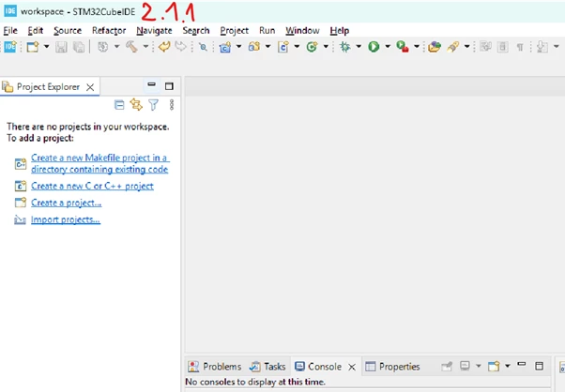Click the Open Element search icon
The image size is (565, 392).
click(204, 47)
